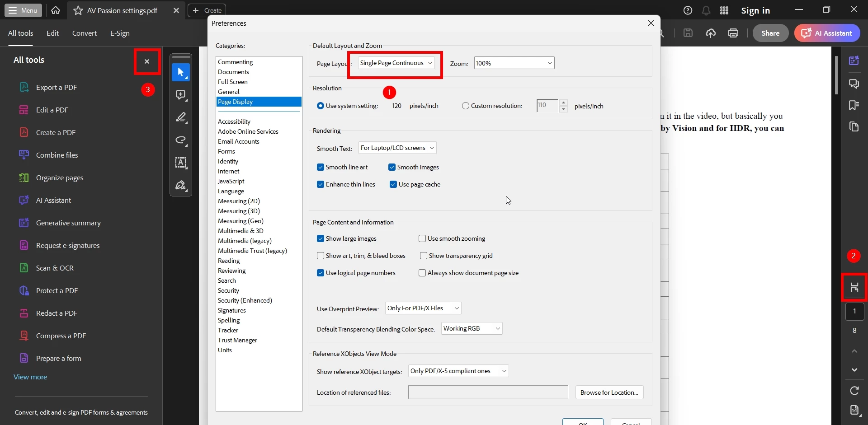Switch to the Convert tab

pos(85,33)
